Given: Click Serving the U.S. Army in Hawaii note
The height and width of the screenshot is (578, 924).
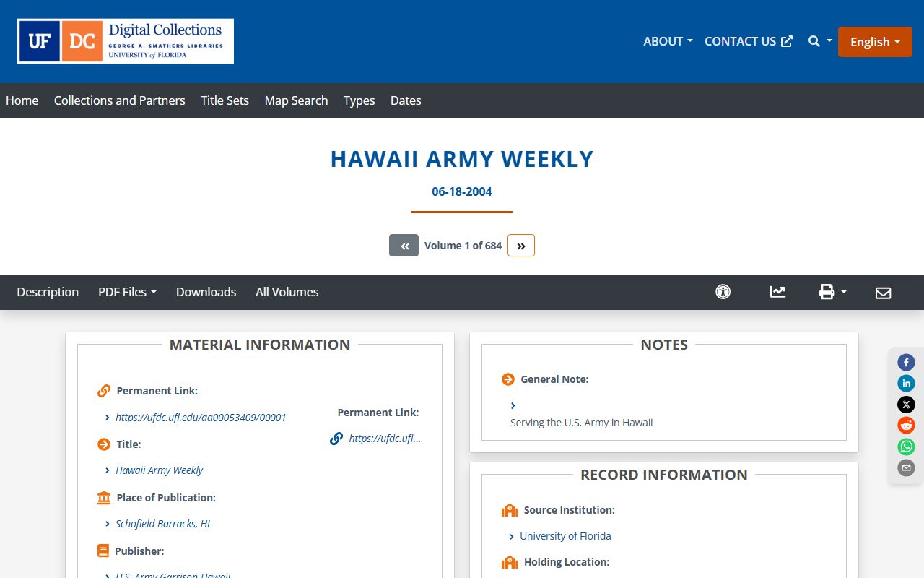Looking at the screenshot, I should coord(581,423).
